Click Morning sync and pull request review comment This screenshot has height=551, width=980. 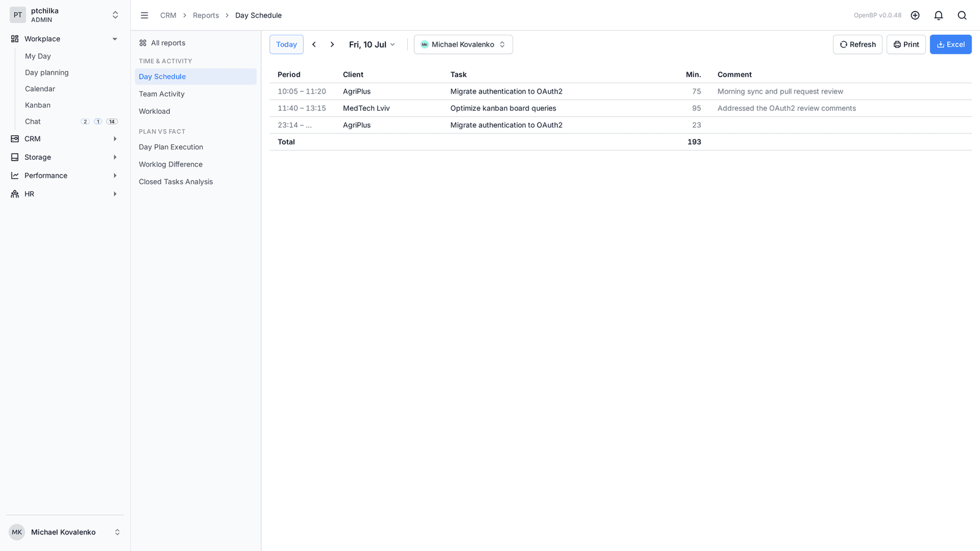coord(780,91)
